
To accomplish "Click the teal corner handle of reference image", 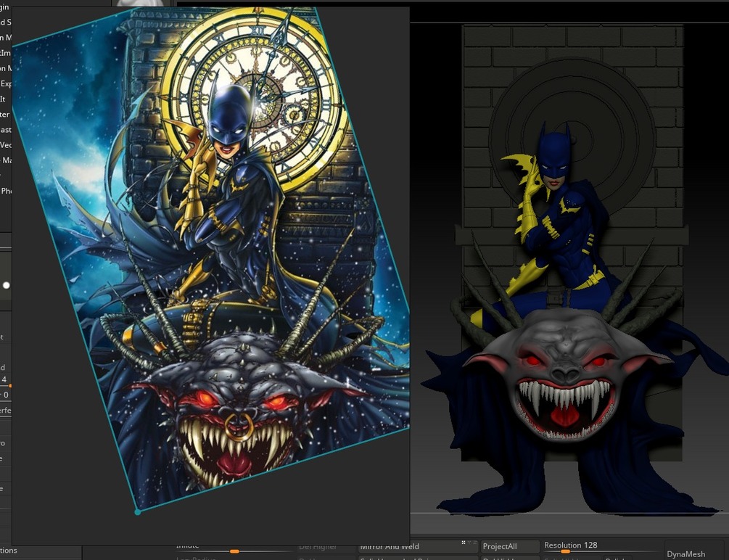I will pyautogui.click(x=137, y=512).
